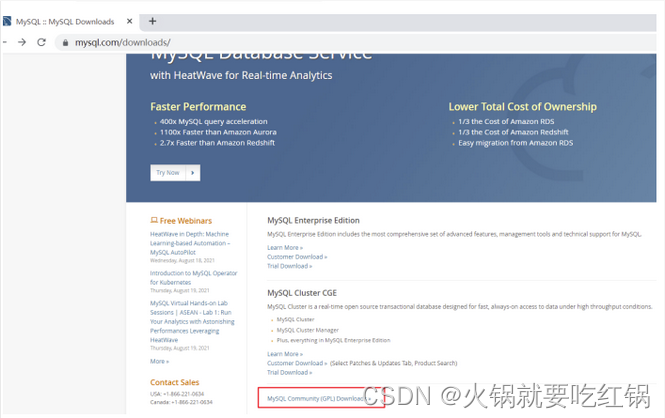The width and height of the screenshot is (665, 418).
Task: Click '1/3 the Cost of Amazon RDS' text
Action: [506, 121]
